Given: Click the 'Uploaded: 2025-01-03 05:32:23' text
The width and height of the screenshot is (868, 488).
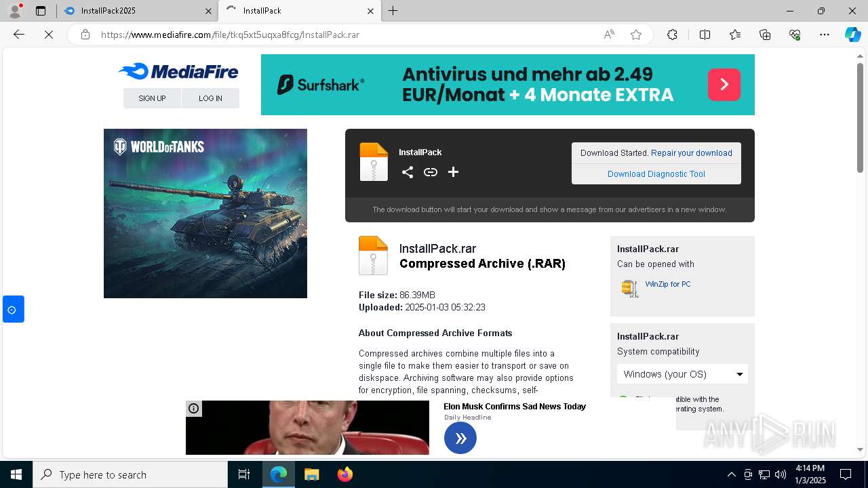Looking at the screenshot, I should 422,307.
